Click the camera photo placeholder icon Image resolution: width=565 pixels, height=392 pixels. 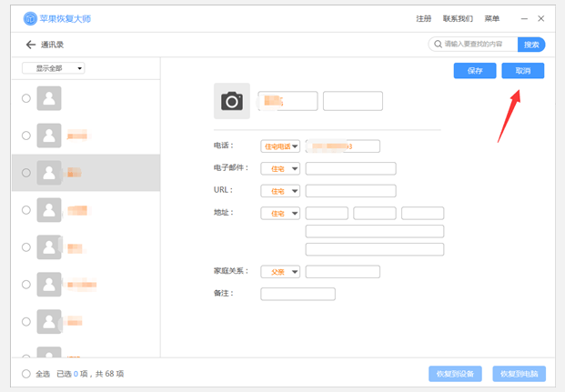click(x=232, y=101)
